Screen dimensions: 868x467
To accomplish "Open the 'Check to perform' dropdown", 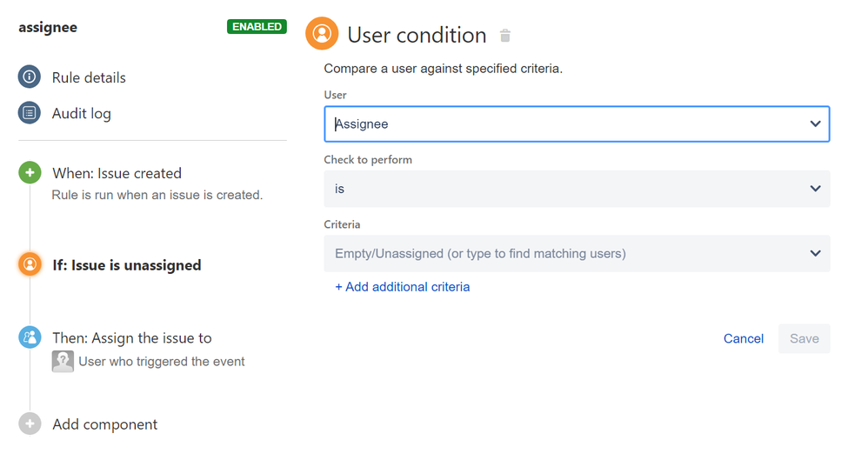I will point(577,189).
